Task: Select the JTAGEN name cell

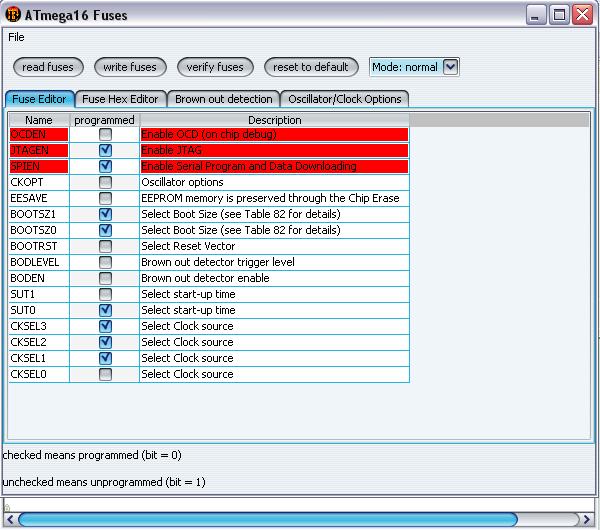Action: (x=39, y=150)
